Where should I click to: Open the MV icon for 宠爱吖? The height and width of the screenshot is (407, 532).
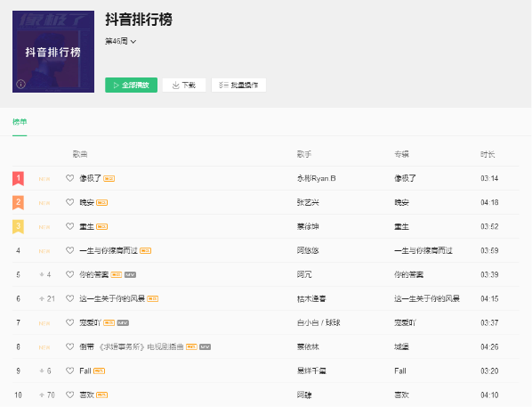(123, 323)
